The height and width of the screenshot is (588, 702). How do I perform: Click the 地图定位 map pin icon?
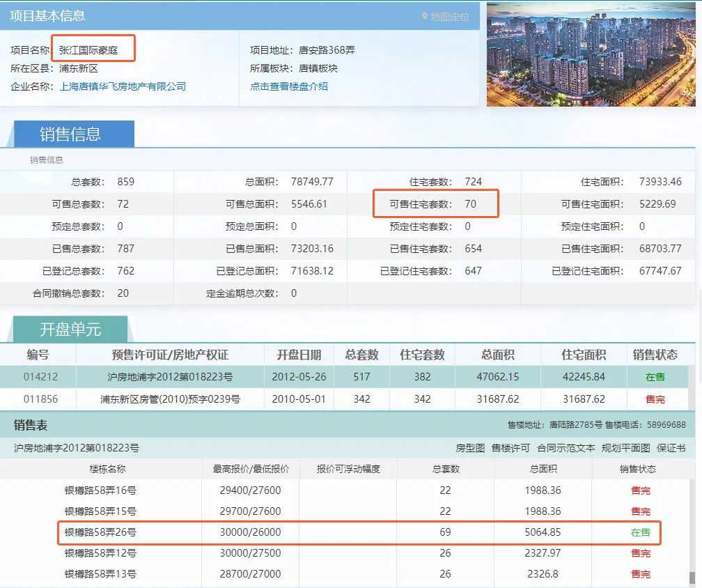click(x=426, y=17)
